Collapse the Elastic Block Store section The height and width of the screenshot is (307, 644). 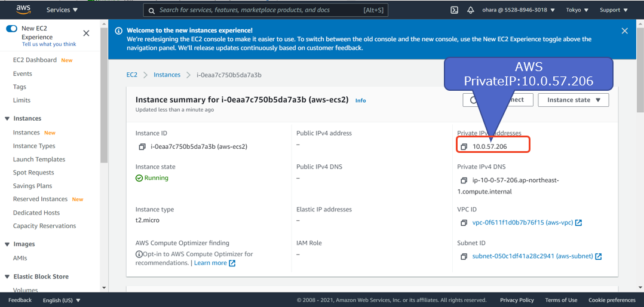(x=7, y=277)
